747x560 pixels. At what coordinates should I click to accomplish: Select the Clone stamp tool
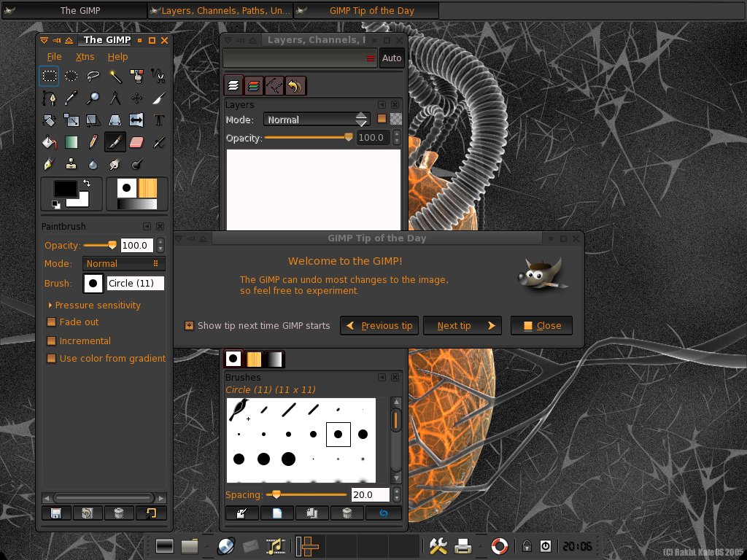71,164
